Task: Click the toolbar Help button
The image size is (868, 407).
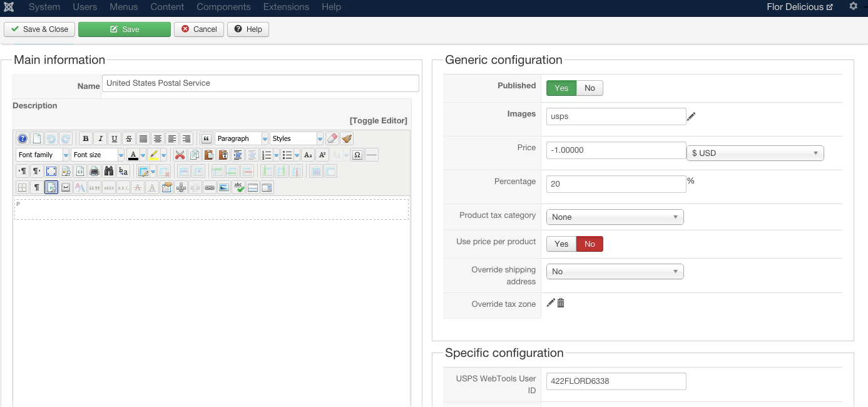Action: (248, 29)
